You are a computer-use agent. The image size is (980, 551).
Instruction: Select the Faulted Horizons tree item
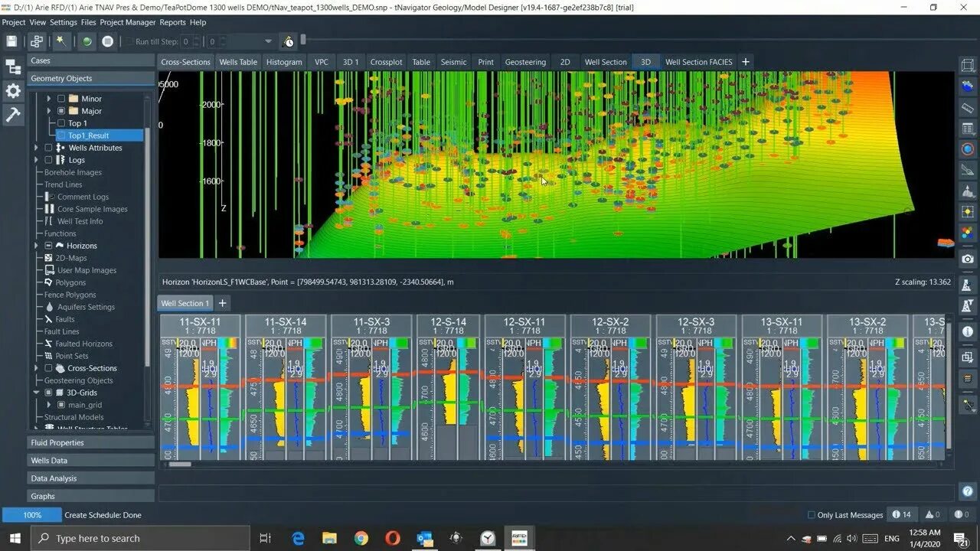83,344
